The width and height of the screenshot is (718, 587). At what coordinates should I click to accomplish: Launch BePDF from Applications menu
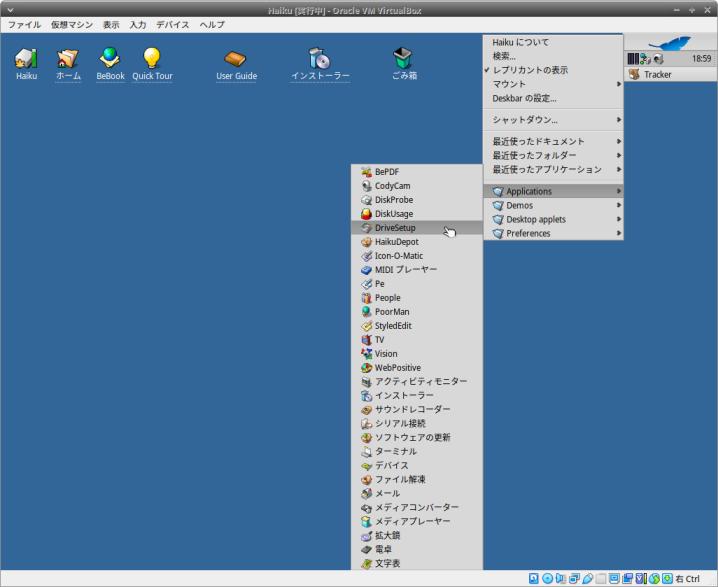point(417,172)
